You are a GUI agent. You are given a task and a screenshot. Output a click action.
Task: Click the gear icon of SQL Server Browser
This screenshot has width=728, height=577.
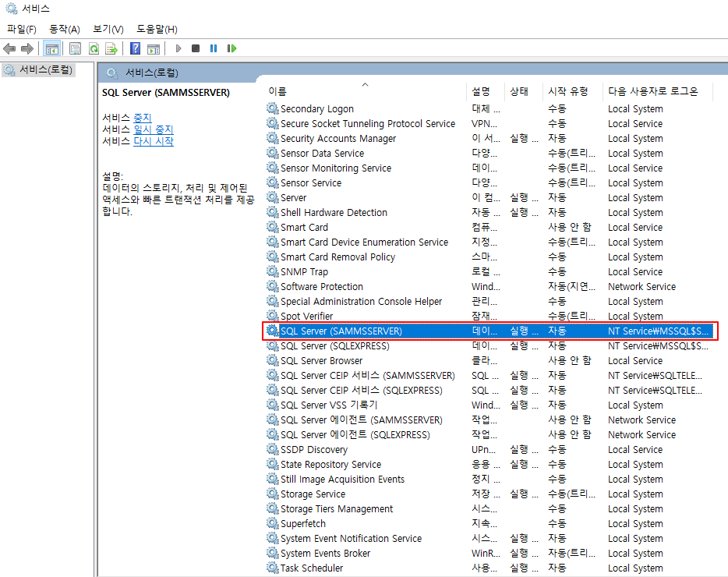[x=273, y=360]
